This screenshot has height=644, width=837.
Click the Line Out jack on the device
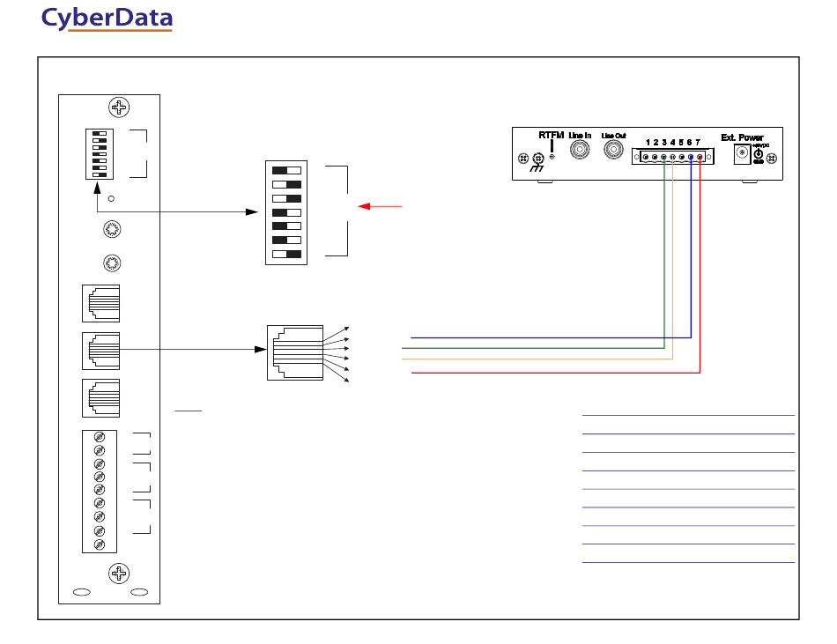click(613, 150)
